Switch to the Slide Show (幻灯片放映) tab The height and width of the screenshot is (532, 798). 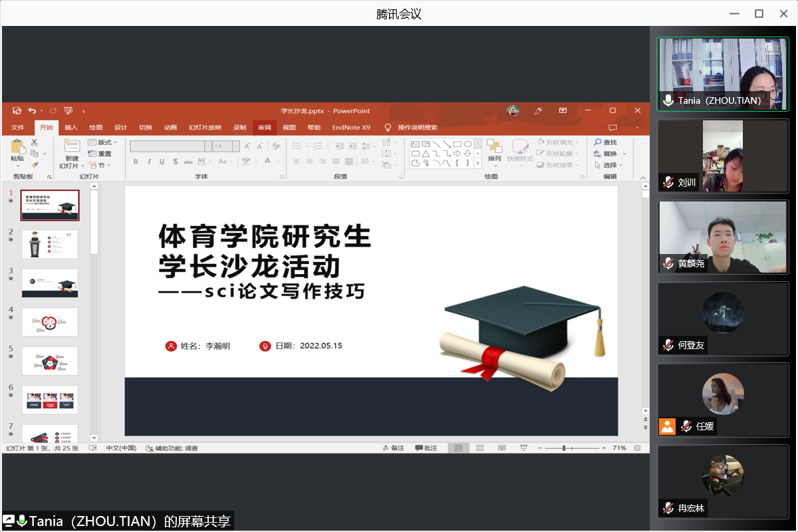[204, 127]
